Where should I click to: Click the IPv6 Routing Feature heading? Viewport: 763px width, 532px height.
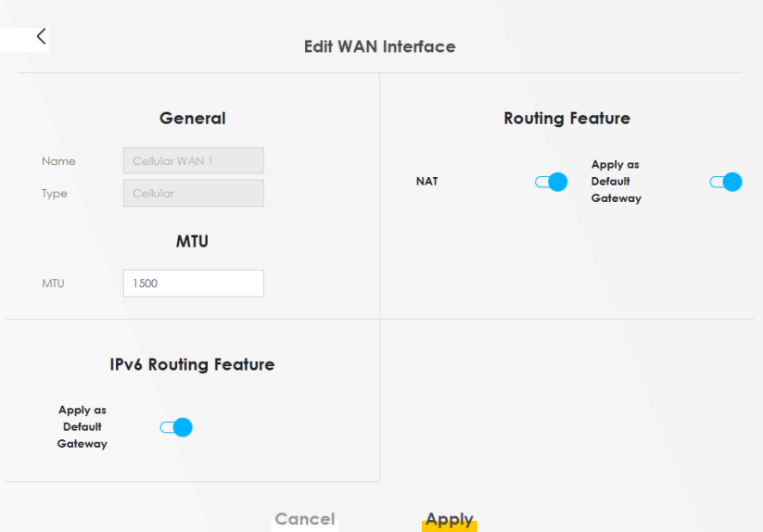tap(192, 364)
